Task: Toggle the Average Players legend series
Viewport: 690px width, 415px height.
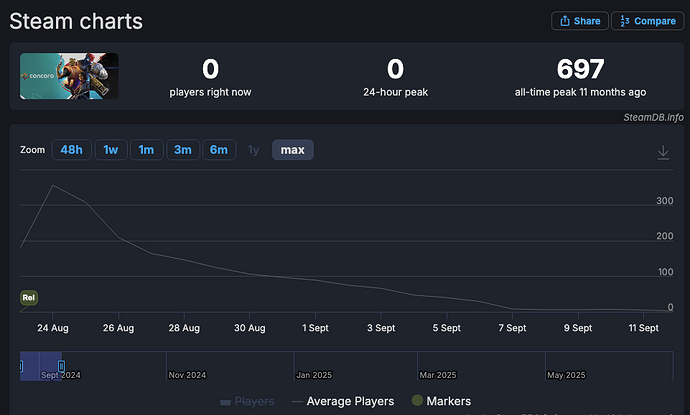Action: click(343, 401)
